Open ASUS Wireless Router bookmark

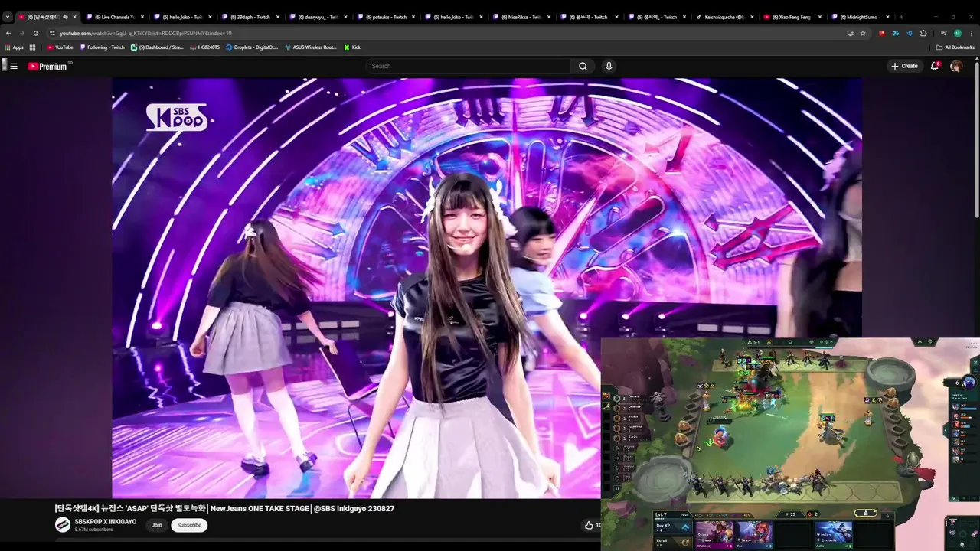coord(310,47)
